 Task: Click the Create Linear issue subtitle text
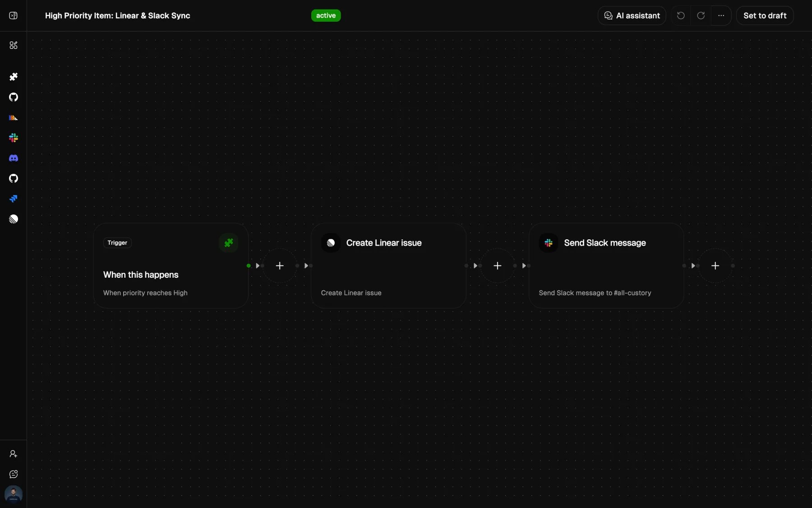[351, 293]
